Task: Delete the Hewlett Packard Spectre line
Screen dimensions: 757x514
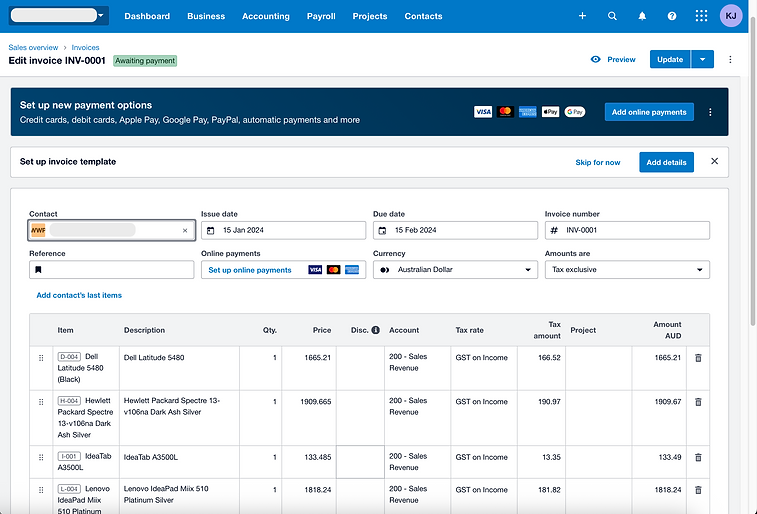Action: pos(698,402)
